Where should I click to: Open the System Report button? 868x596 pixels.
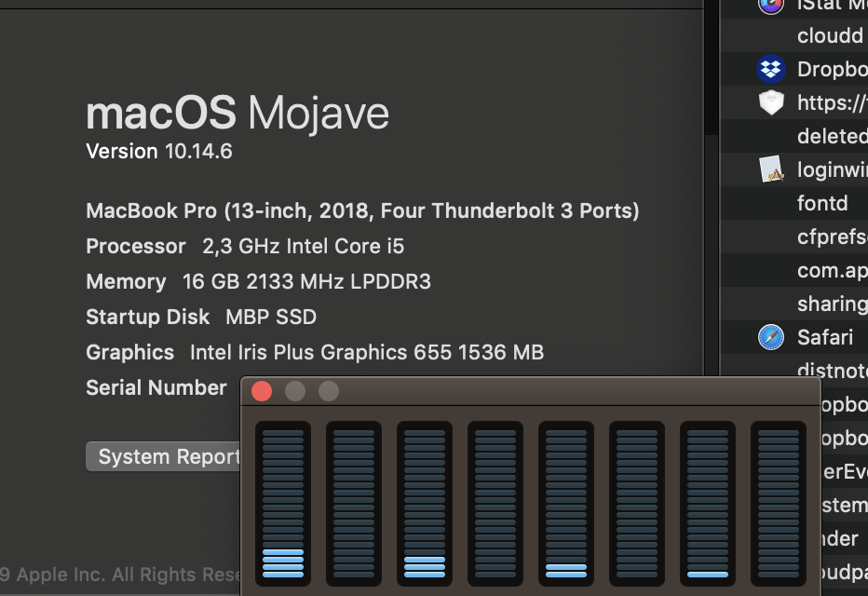click(x=163, y=456)
